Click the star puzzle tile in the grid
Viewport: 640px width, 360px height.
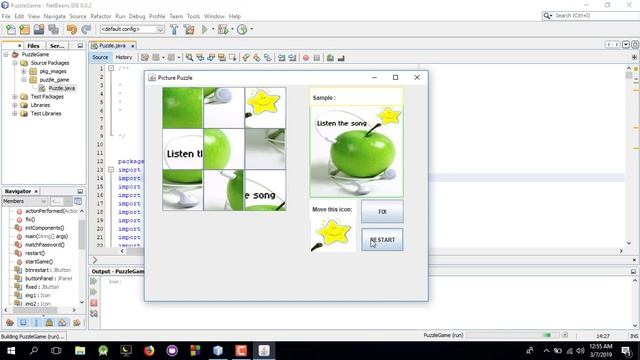pos(265,108)
